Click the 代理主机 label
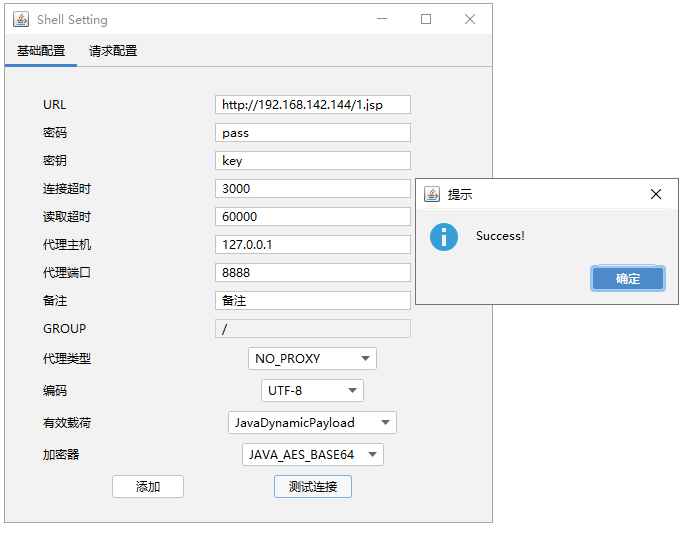The height and width of the screenshot is (535, 683). [67, 244]
